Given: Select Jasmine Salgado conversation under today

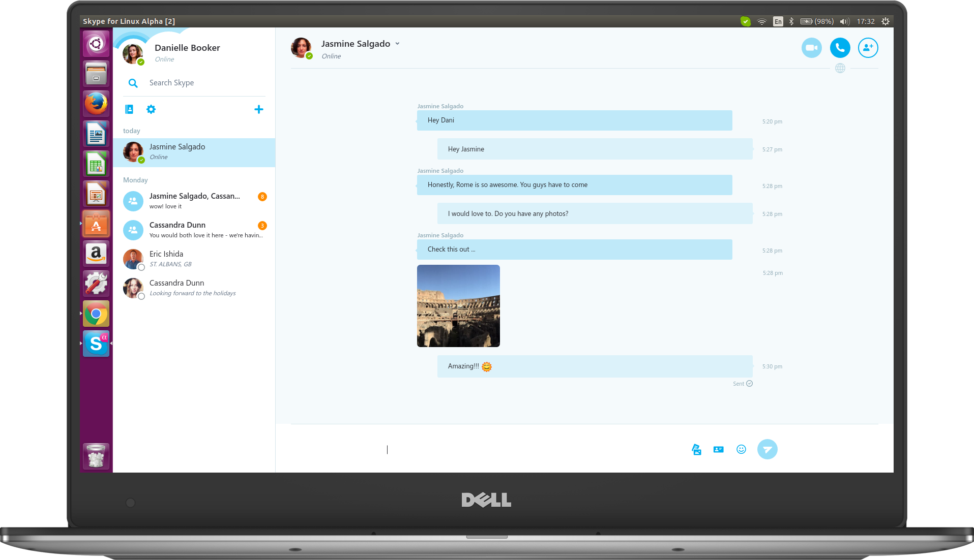Looking at the screenshot, I should tap(194, 152).
